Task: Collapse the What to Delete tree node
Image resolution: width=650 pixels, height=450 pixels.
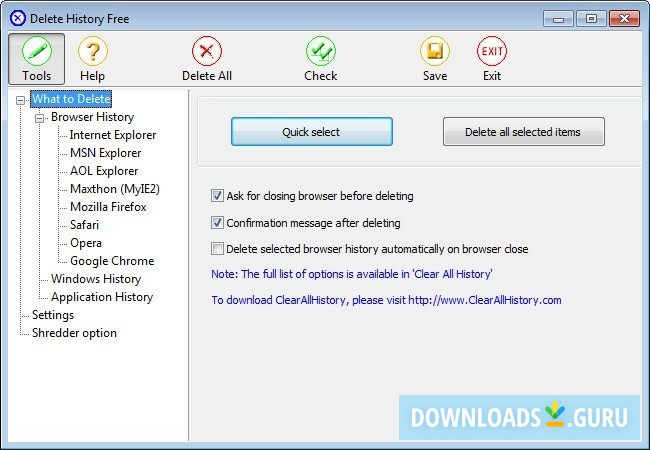Action: (20, 100)
